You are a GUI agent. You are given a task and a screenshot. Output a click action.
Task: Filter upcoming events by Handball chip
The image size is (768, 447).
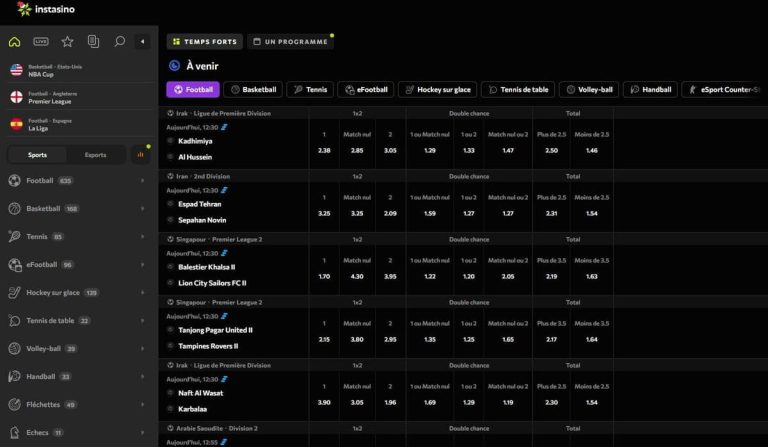click(x=650, y=90)
